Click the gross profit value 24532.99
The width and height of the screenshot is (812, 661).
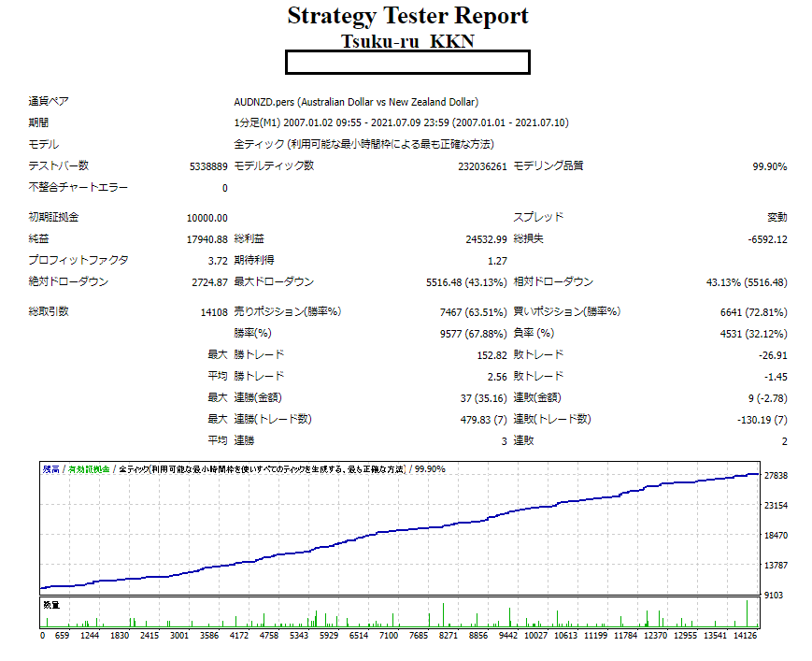point(486,239)
